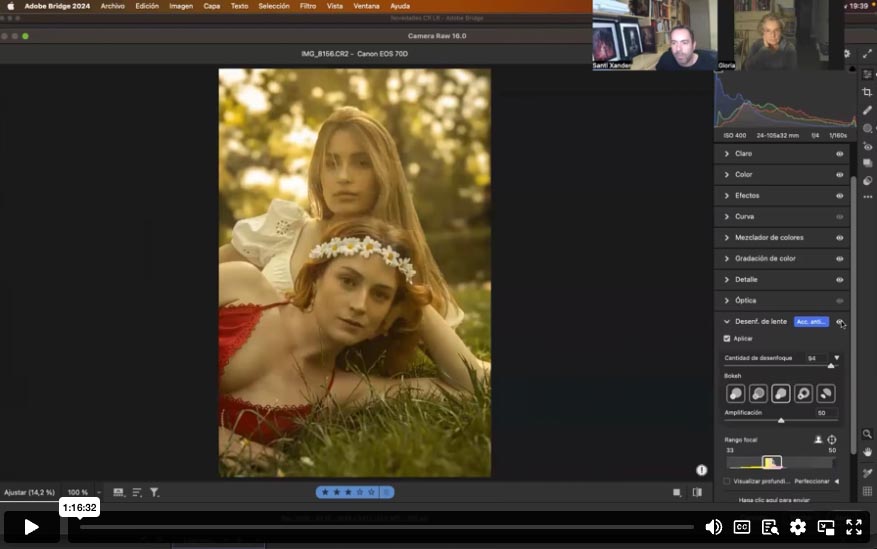Choose the third Bokeh shape
This screenshot has height=549, width=877.
(781, 394)
